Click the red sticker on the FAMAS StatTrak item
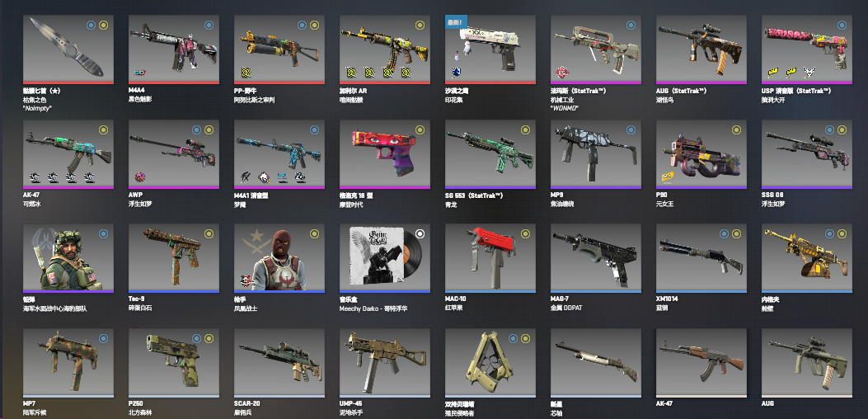 point(562,73)
